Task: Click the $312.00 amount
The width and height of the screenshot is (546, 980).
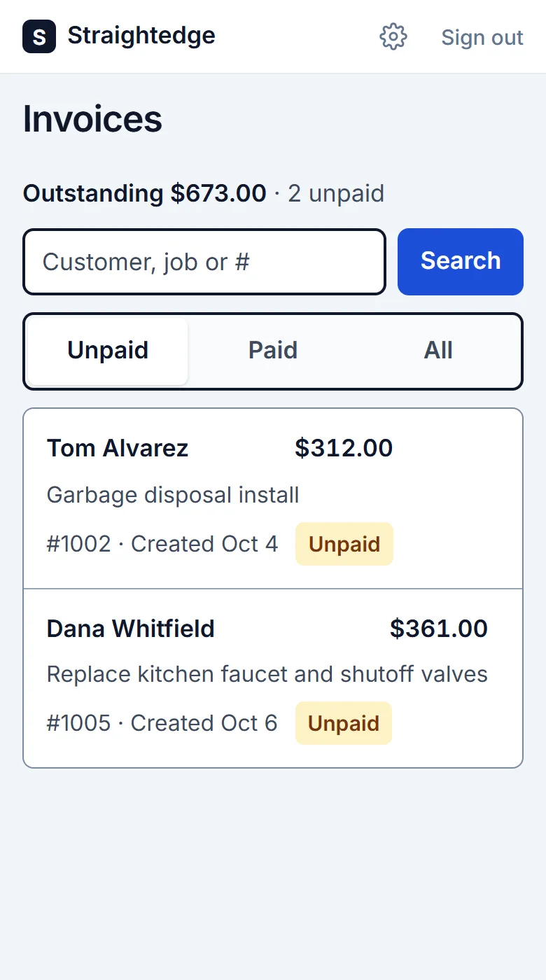Action: pos(344,448)
